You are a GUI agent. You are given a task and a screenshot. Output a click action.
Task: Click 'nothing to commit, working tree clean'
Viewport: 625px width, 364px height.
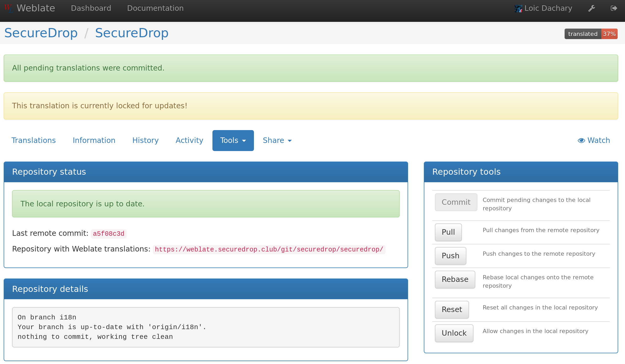[95, 337]
